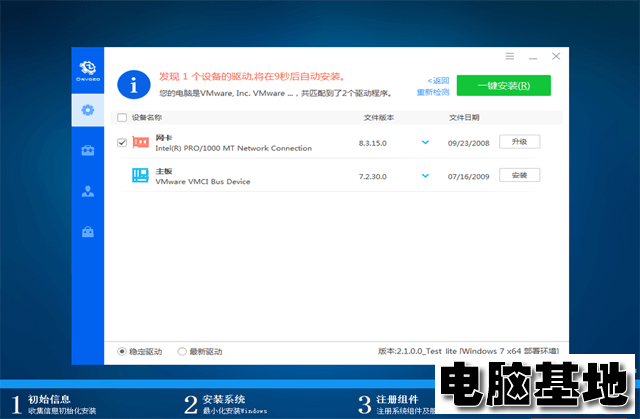This screenshot has width=640, height=419.
Task: Click the 7.2.30.0 version value
Action: click(x=373, y=177)
